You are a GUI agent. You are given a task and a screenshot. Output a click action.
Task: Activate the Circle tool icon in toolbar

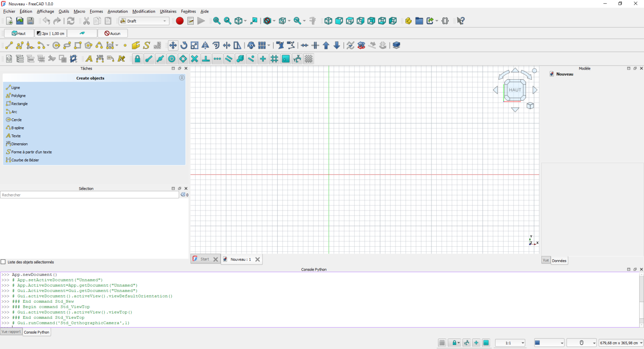56,45
